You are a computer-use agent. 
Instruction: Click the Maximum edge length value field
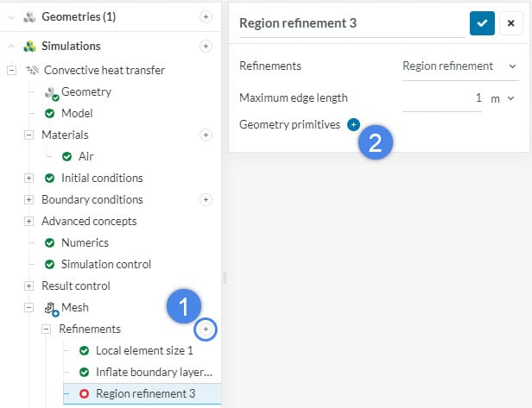(x=443, y=98)
